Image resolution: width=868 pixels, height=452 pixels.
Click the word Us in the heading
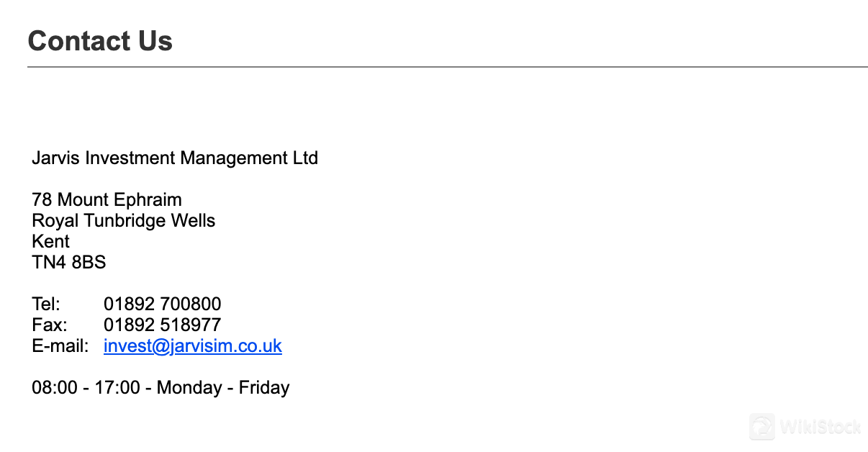pyautogui.click(x=155, y=41)
